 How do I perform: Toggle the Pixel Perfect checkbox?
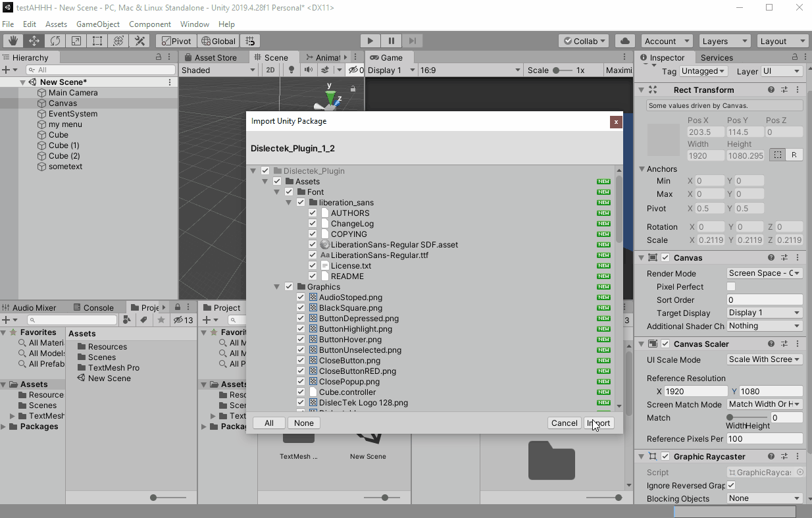(731, 287)
